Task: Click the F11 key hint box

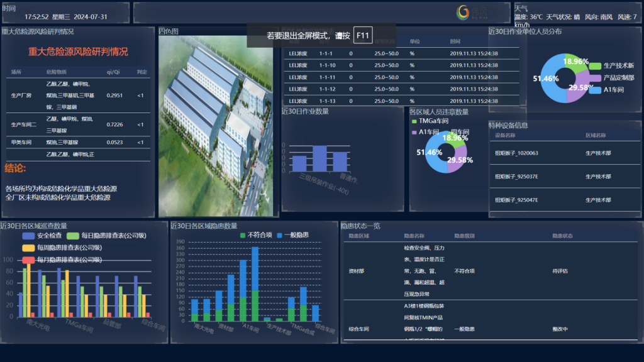Action: tap(363, 35)
